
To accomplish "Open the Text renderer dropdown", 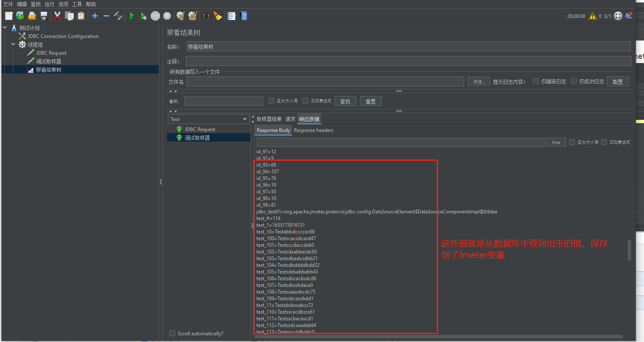I will tap(208, 119).
